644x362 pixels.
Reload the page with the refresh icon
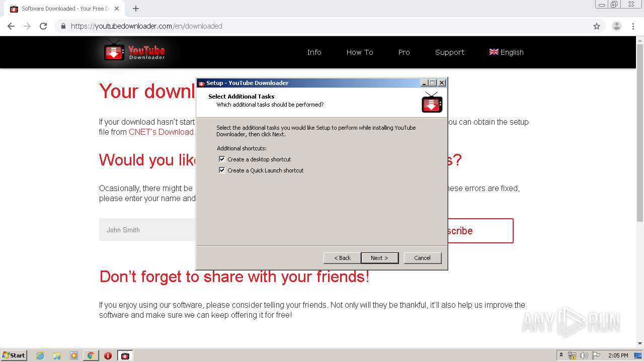click(x=43, y=26)
